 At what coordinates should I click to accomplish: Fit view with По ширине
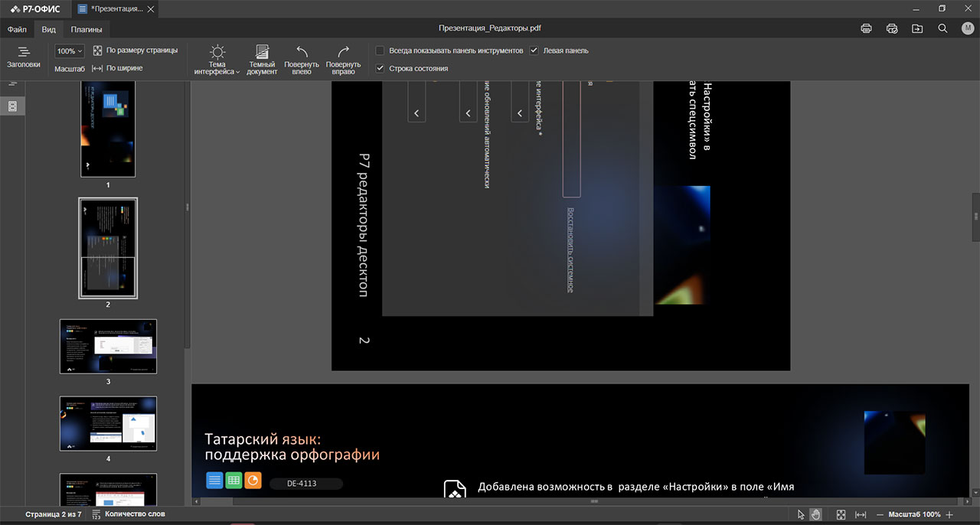(117, 68)
